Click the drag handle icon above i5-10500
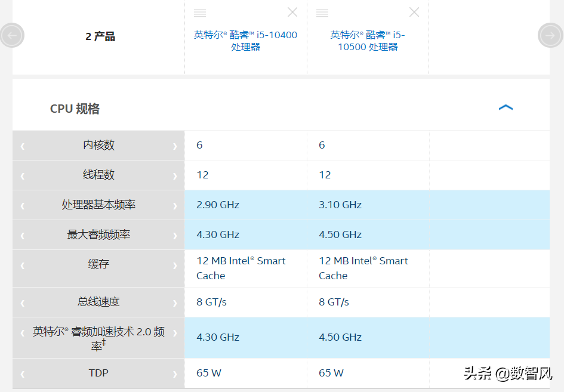564x392 pixels. [x=322, y=12]
